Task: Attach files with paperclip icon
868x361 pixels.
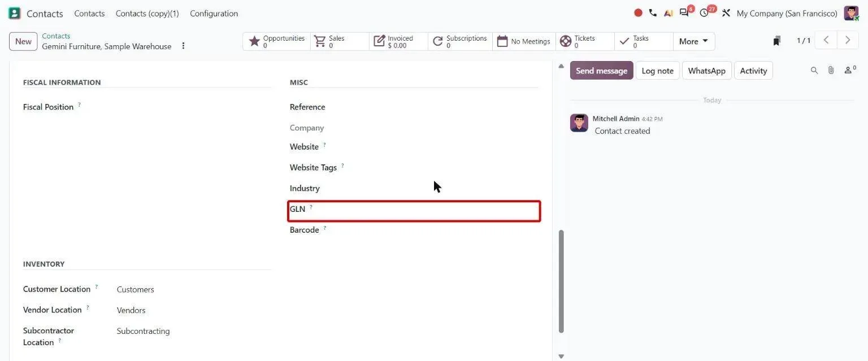Action: tap(831, 71)
